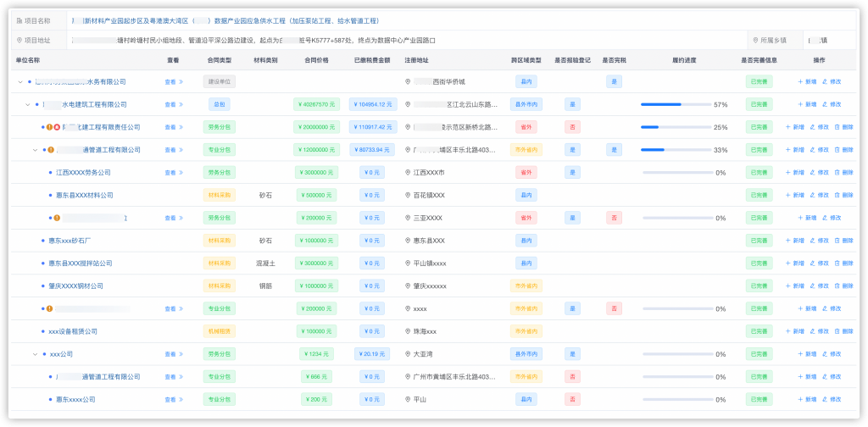Collapse the xxx公司 tree node

point(35,354)
